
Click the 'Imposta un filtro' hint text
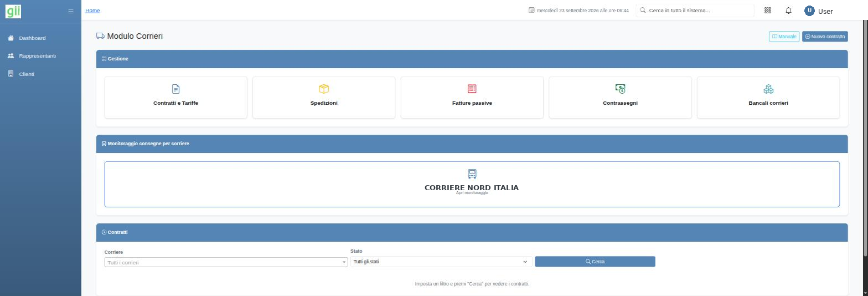click(472, 284)
